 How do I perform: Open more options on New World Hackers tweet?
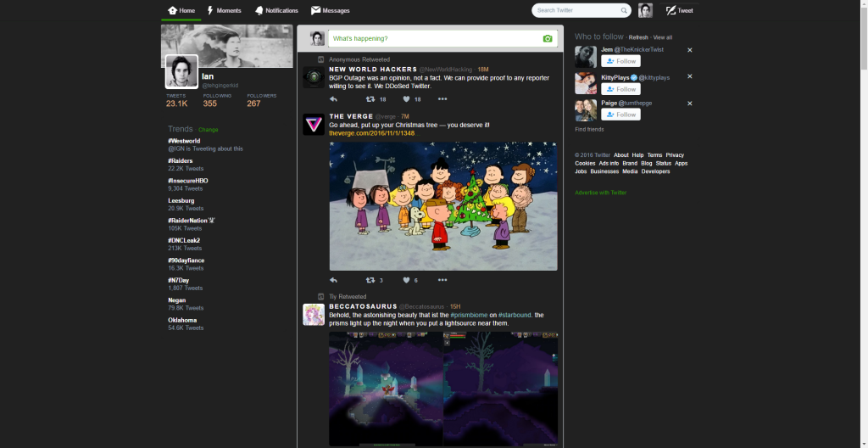442,99
